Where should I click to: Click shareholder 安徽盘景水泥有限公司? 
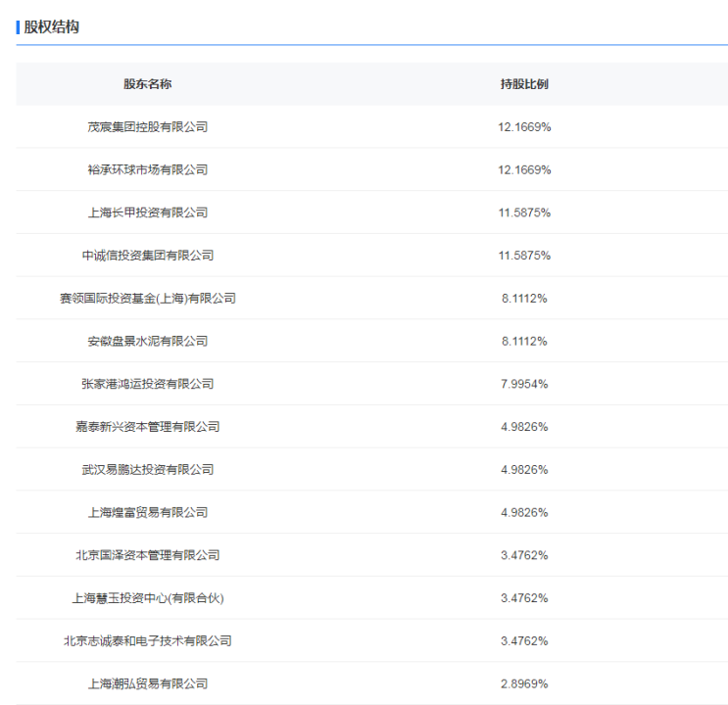[148, 341]
